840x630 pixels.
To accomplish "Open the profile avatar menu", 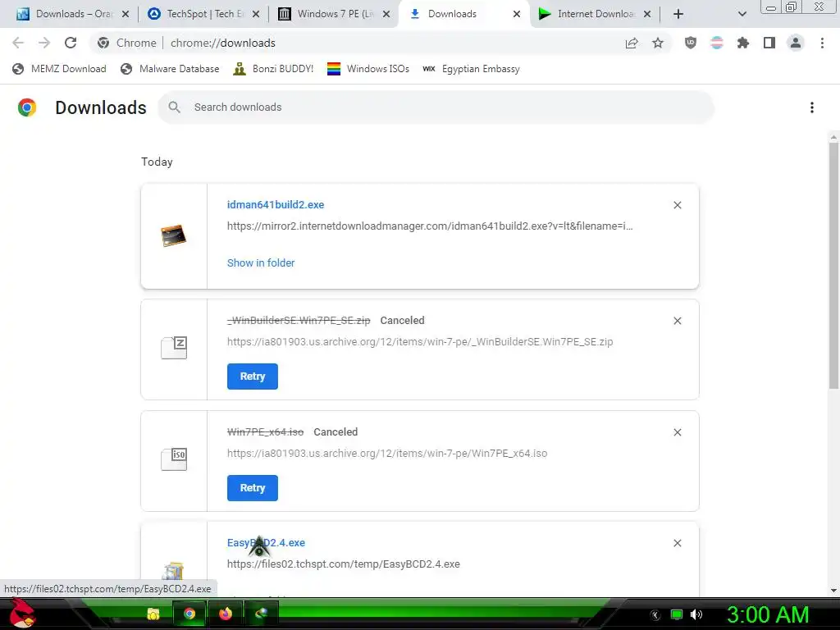I will pyautogui.click(x=796, y=43).
